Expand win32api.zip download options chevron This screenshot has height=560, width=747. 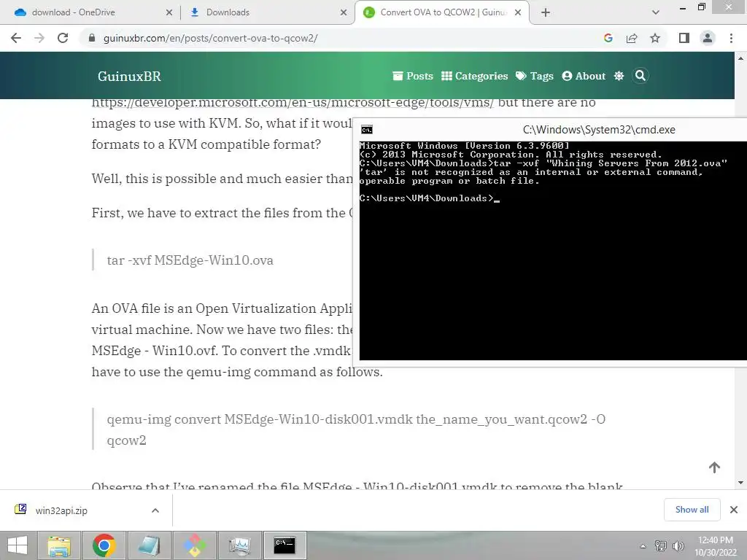click(x=155, y=510)
